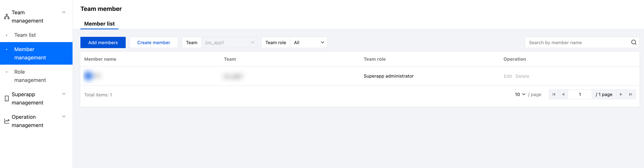The image size is (644, 168).
Task: Click the Add members button
Action: pyautogui.click(x=103, y=42)
